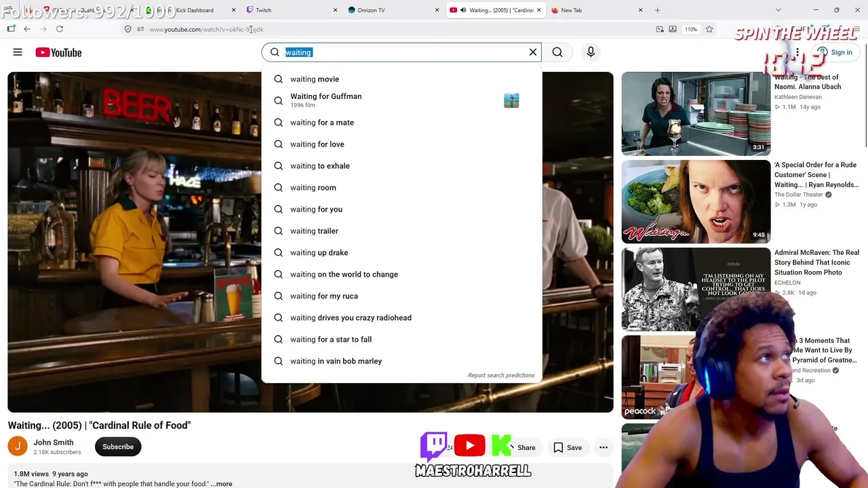
Task: Open more actions three-dot menu below video
Action: pos(604,447)
